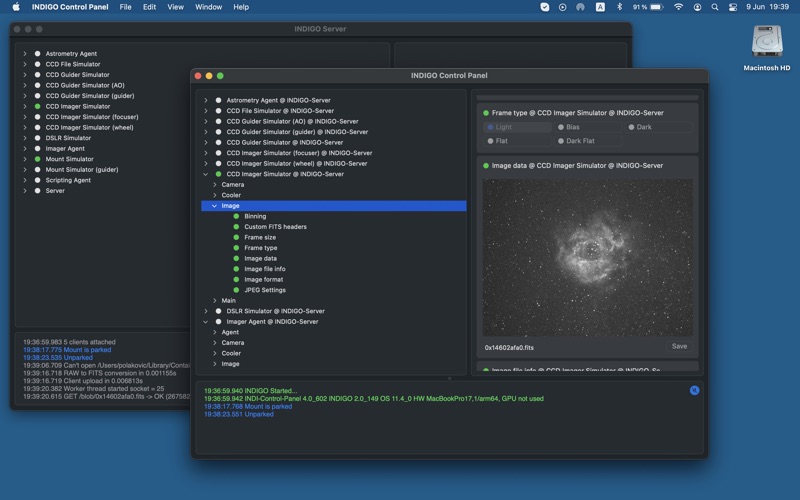Click green status dot beside Binning
Image resolution: width=800 pixels, height=500 pixels.
(236, 216)
